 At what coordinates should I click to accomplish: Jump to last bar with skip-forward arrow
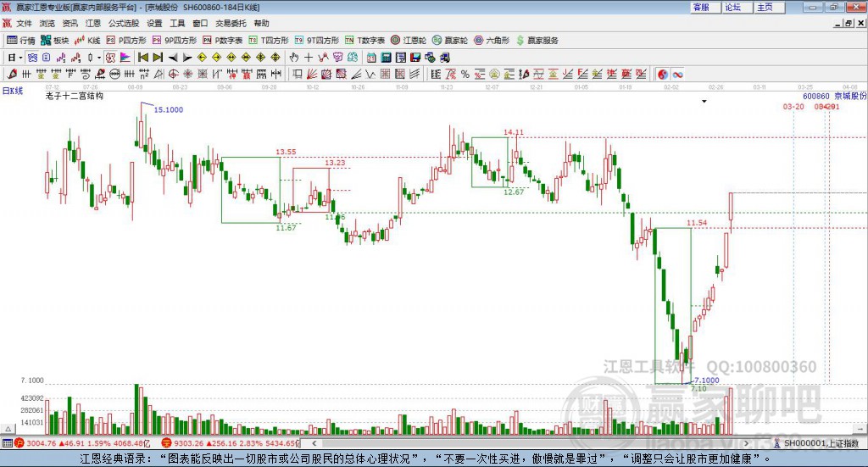pos(158,58)
